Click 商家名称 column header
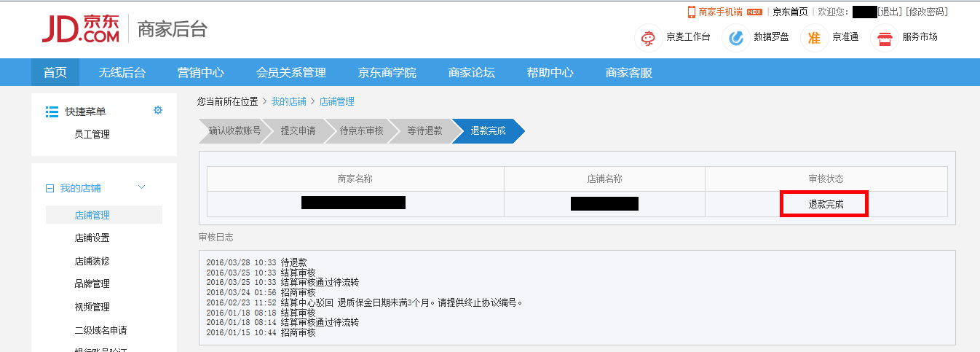 click(x=355, y=179)
